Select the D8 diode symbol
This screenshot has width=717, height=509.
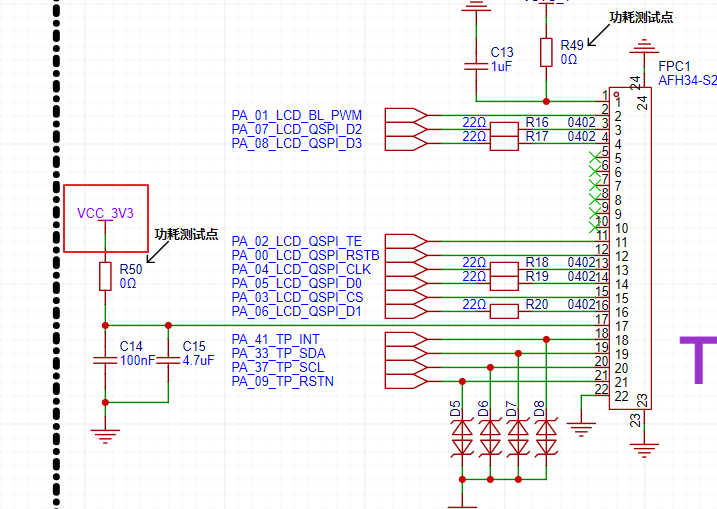click(x=546, y=436)
